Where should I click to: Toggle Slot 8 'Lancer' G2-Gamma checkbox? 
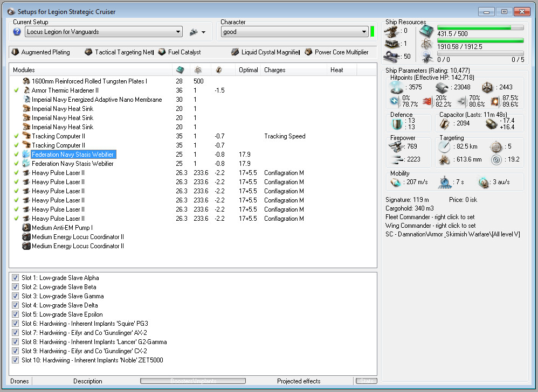click(15, 341)
